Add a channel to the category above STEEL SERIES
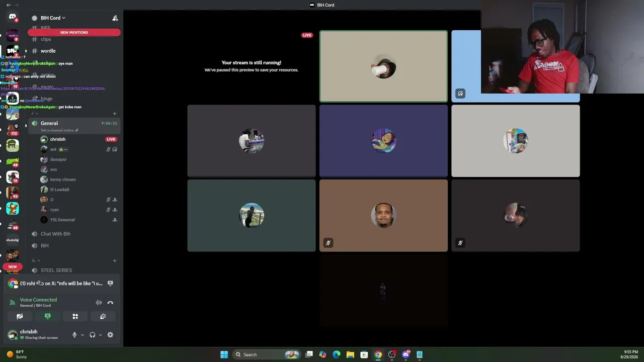The height and width of the screenshot is (362, 644). pos(115,260)
